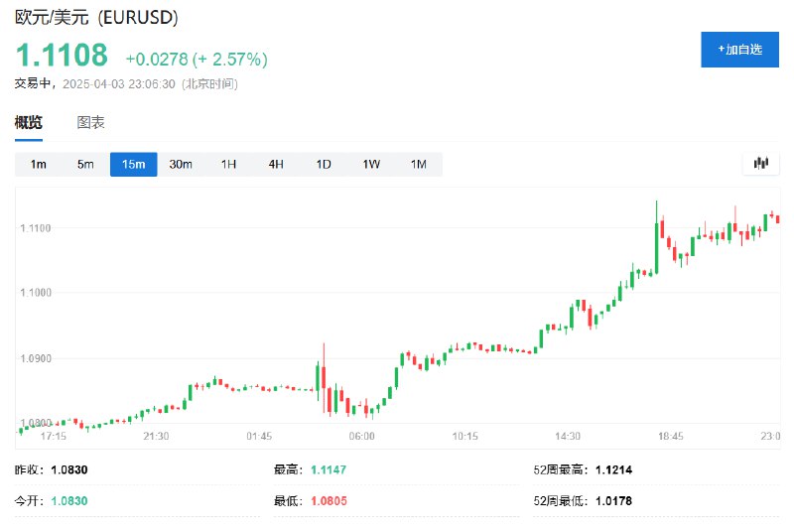Click the 17:15 time axis label

click(x=54, y=437)
